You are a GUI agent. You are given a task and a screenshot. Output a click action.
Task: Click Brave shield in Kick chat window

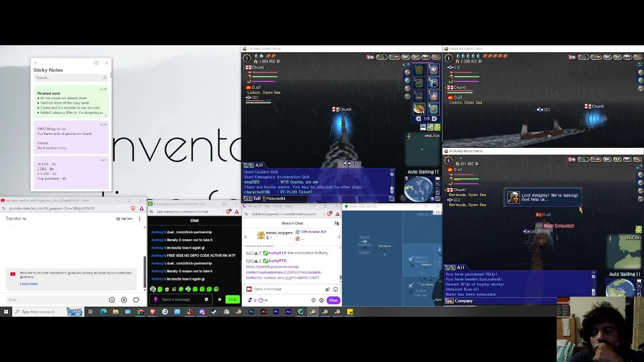pos(229,212)
